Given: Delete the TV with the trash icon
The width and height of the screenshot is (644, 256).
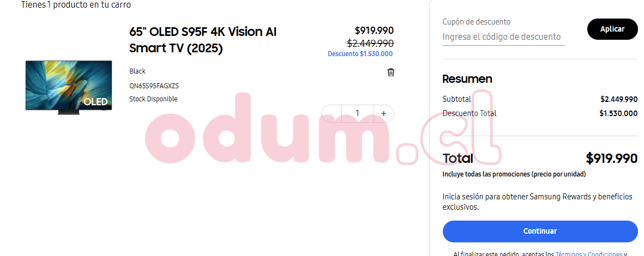Looking at the screenshot, I should pos(390,72).
